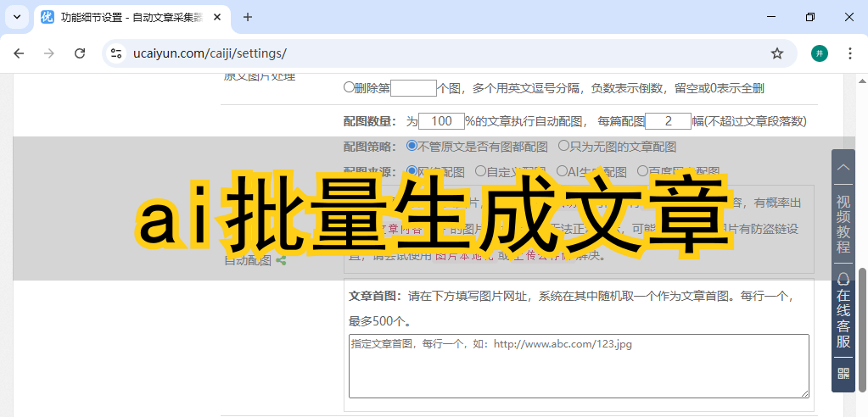This screenshot has height=417, width=868.
Task: Click the QR code icon in right sidebar
Action: (x=843, y=373)
